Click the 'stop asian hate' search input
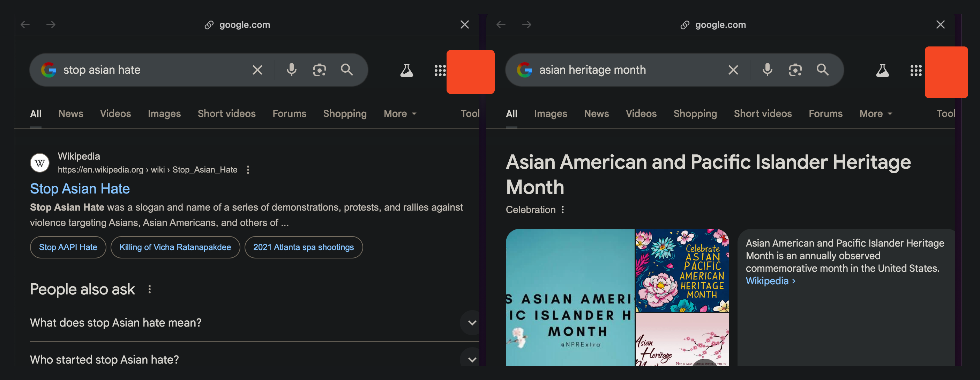Screen dimensions: 980x380 pos(152,70)
